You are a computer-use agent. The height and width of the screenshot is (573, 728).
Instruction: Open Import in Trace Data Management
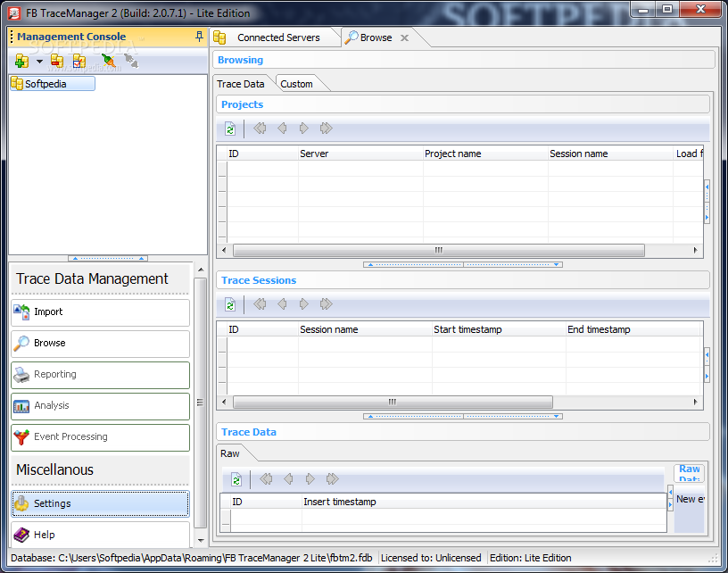coord(100,312)
